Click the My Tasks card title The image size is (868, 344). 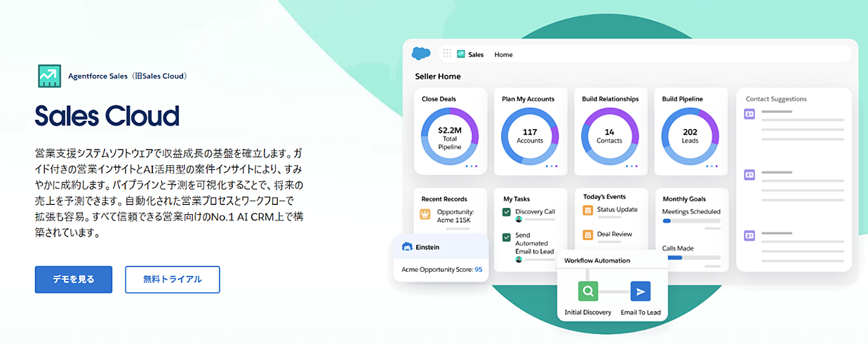coord(516,199)
